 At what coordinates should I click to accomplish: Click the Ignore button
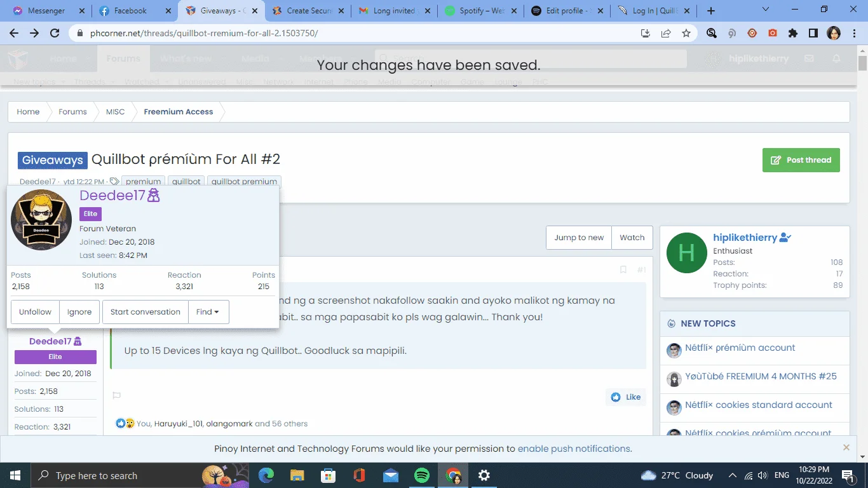pos(79,312)
